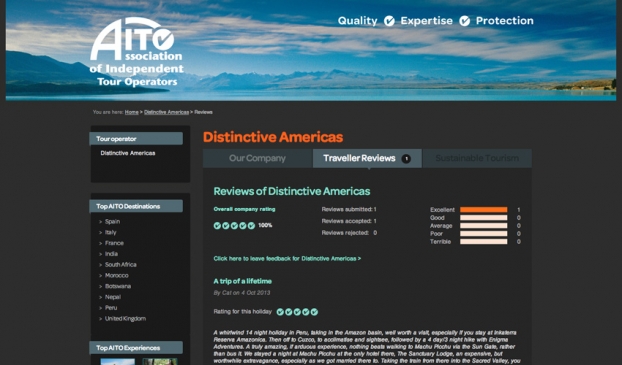Open Spain in Top AITO Destinations
Screen dimensions: 622x365
point(112,222)
